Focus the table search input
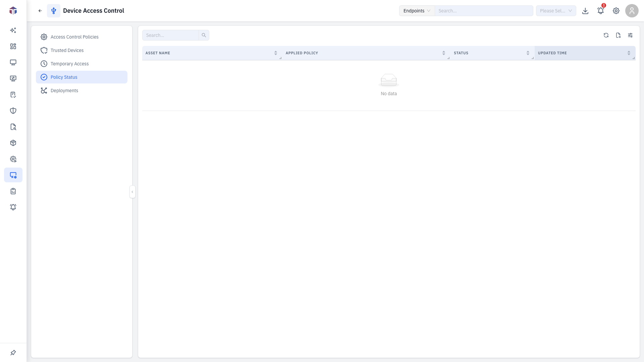 point(170,35)
